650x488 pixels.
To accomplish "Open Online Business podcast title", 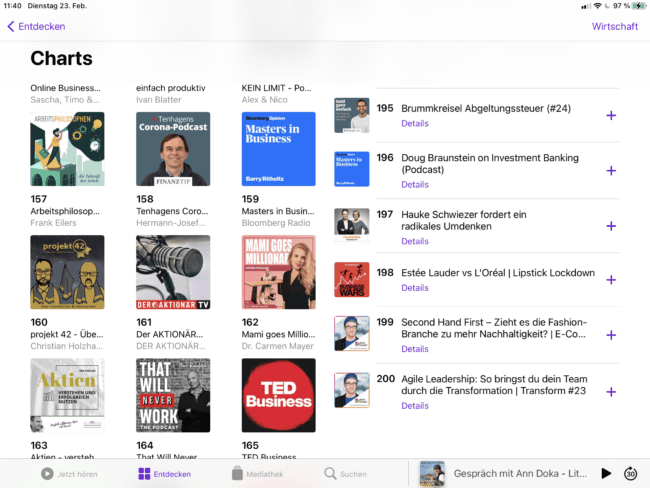I will 65,88.
